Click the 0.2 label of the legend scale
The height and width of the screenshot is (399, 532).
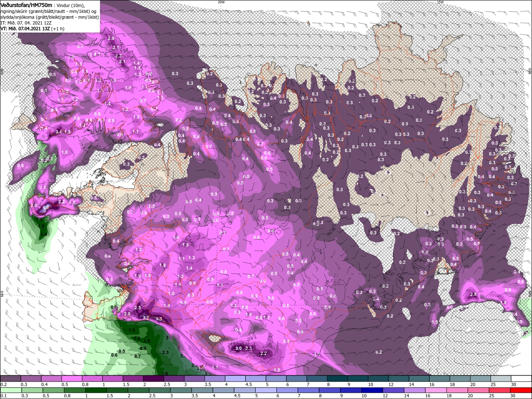click(x=3, y=384)
